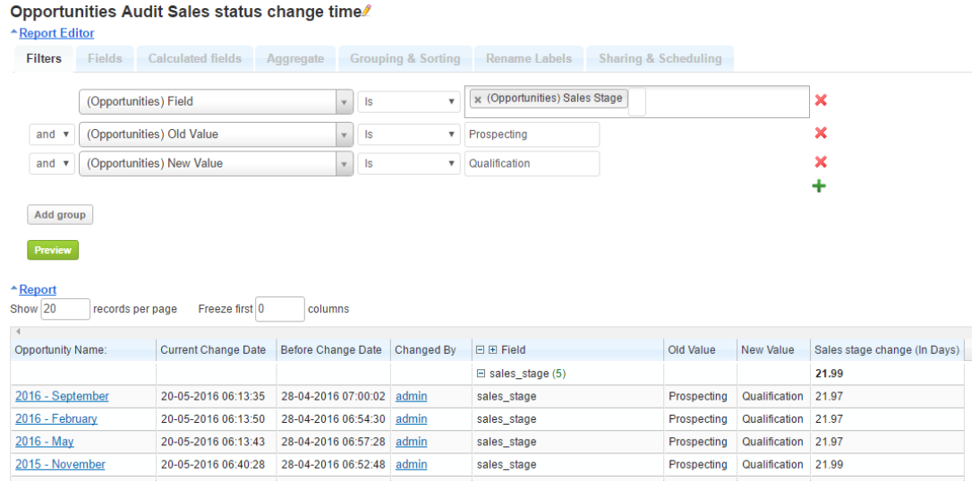Open the 'Is' condition dropdown for New Value

pyautogui.click(x=409, y=163)
